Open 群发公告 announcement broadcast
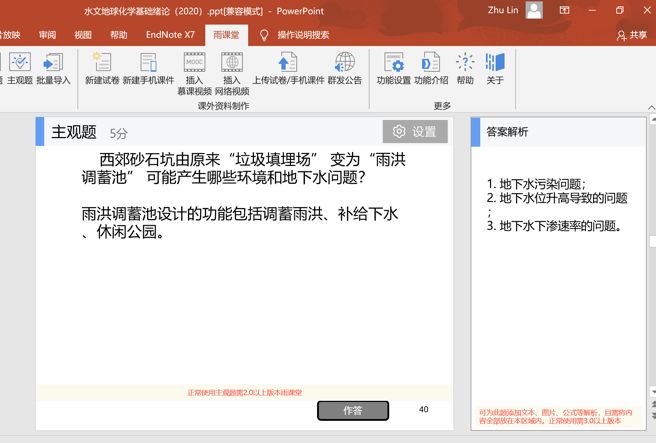Screen dimensions: 656x443 [345, 68]
